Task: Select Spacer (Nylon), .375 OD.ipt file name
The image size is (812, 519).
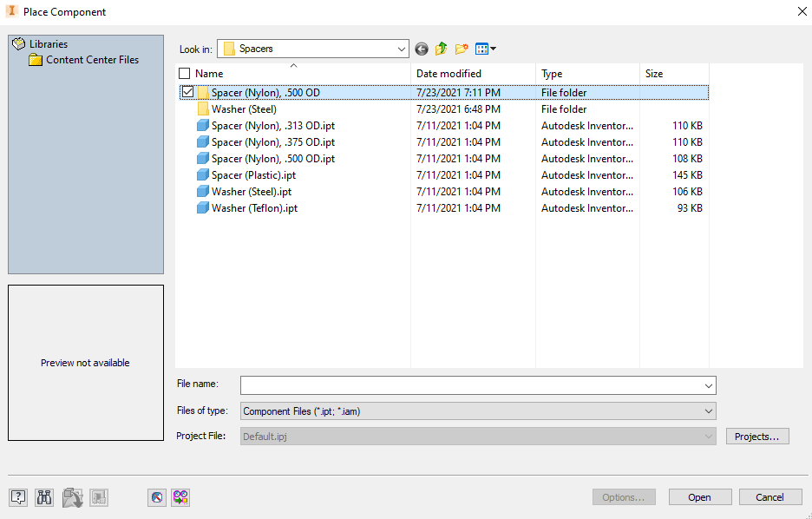Action: coord(273,142)
